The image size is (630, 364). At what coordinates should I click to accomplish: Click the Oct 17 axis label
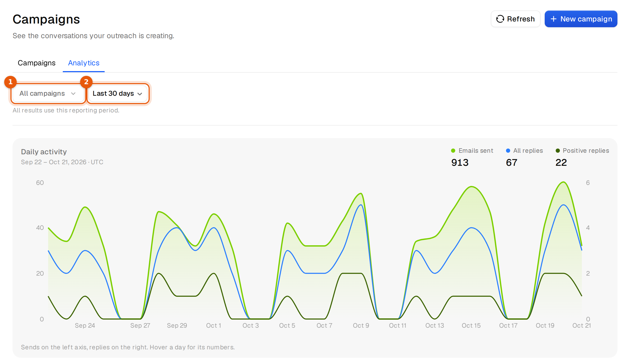(x=508, y=326)
